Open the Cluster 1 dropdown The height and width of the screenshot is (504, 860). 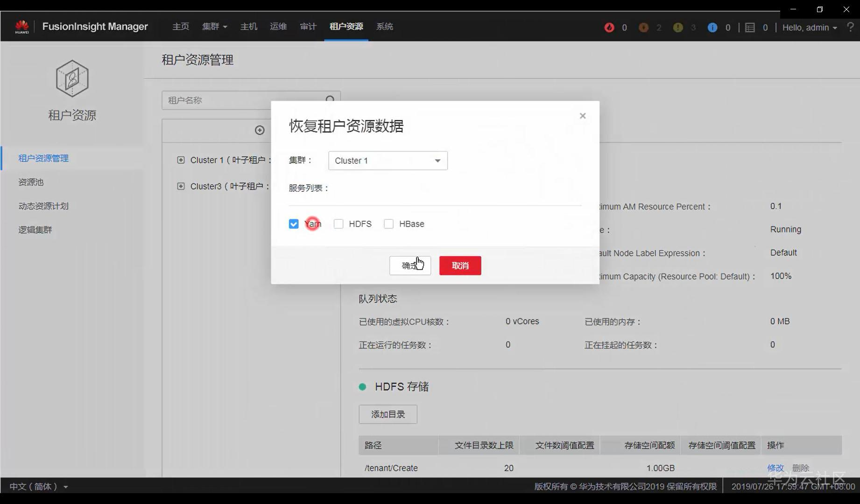pyautogui.click(x=388, y=161)
